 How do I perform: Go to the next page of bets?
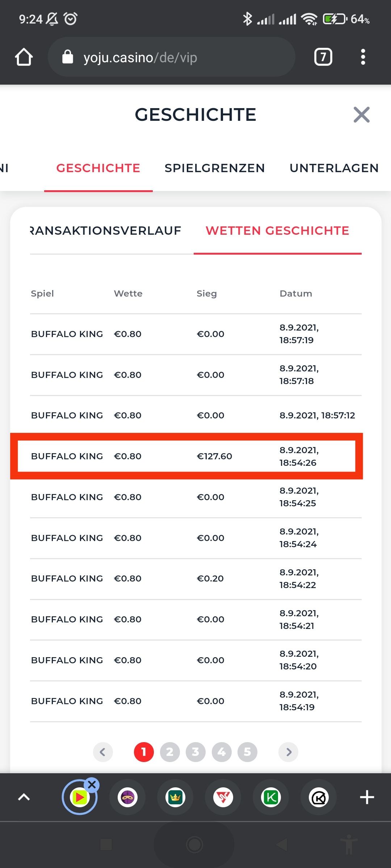point(289,752)
